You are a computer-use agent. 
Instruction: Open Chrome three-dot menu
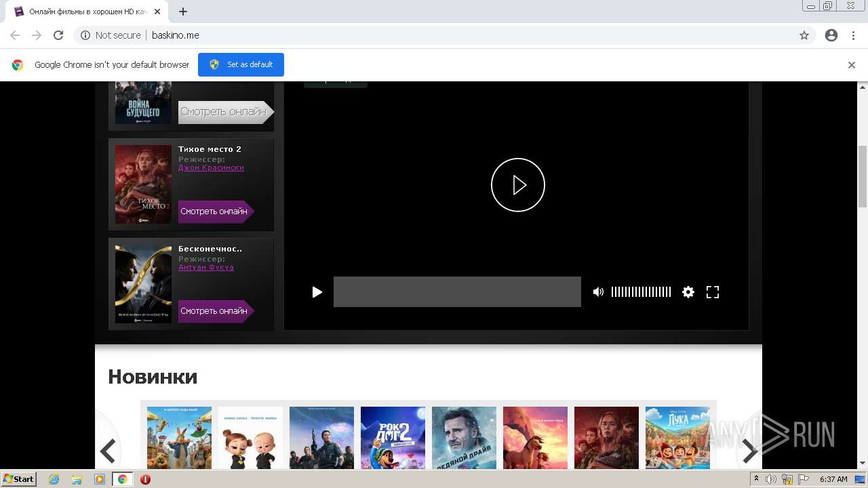pos(853,35)
